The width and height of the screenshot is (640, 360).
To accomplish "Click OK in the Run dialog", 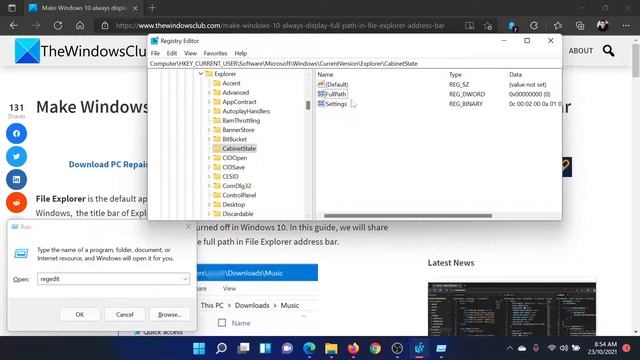I will (80, 314).
